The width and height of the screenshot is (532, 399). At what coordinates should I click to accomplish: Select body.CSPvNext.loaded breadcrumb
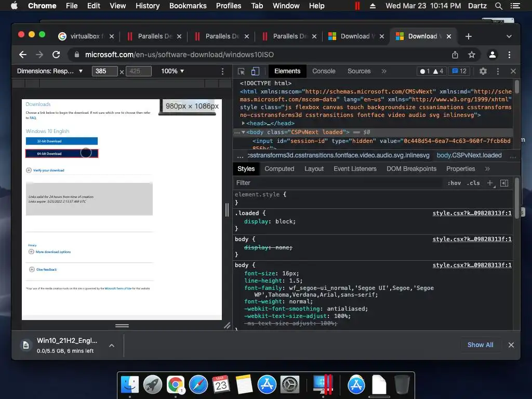469,155
